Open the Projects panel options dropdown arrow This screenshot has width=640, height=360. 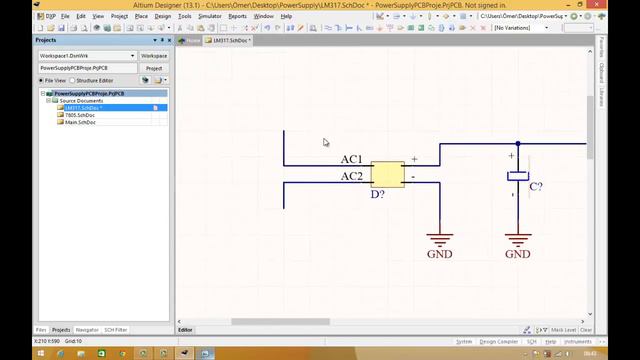click(x=155, y=40)
